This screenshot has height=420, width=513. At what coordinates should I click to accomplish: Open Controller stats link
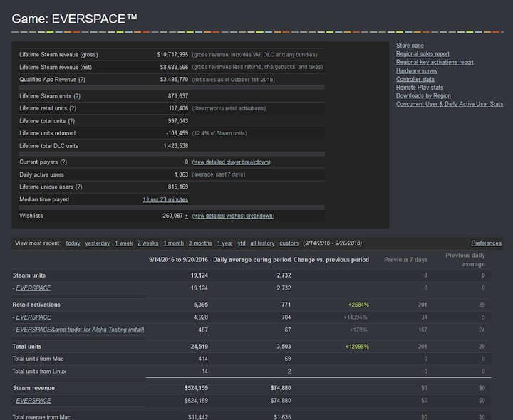(415, 79)
